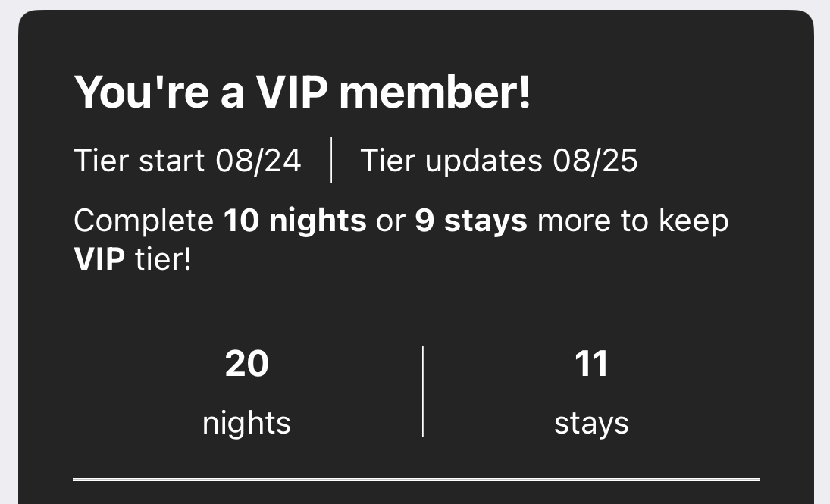This screenshot has height=504, width=830.
Task: Tap the 11 stays count
Action: click(x=591, y=364)
